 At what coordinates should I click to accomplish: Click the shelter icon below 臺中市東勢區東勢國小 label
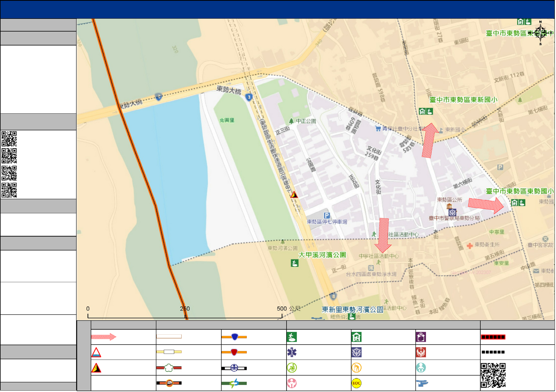pyautogui.click(x=518, y=203)
